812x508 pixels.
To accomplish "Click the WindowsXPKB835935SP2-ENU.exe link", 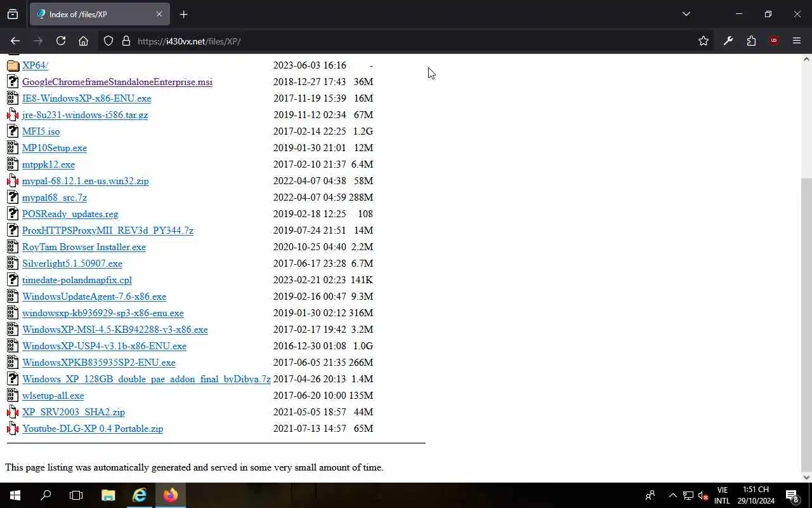I will tap(99, 363).
